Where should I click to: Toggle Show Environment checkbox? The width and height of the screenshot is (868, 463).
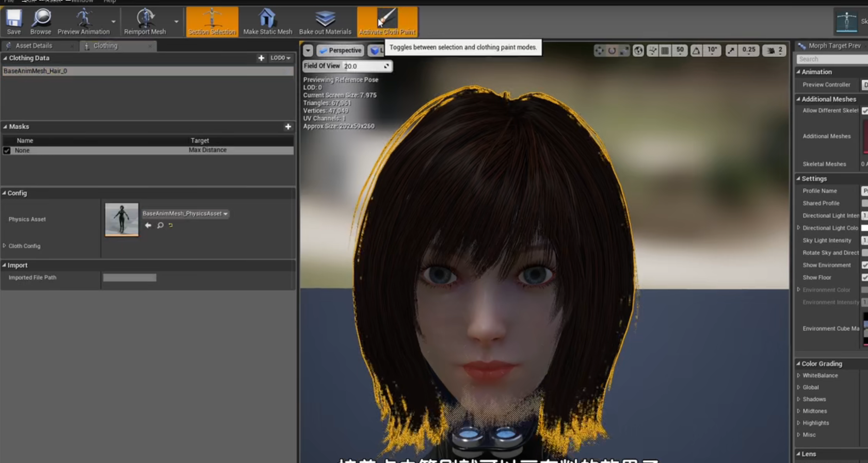865,265
